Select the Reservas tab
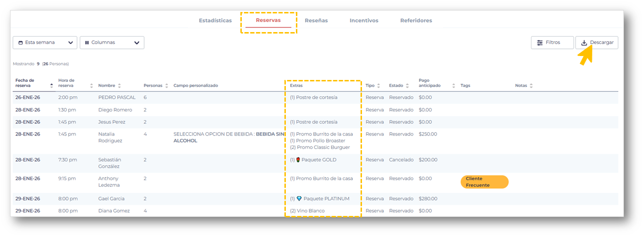This screenshot has width=644, height=237. coord(268,20)
